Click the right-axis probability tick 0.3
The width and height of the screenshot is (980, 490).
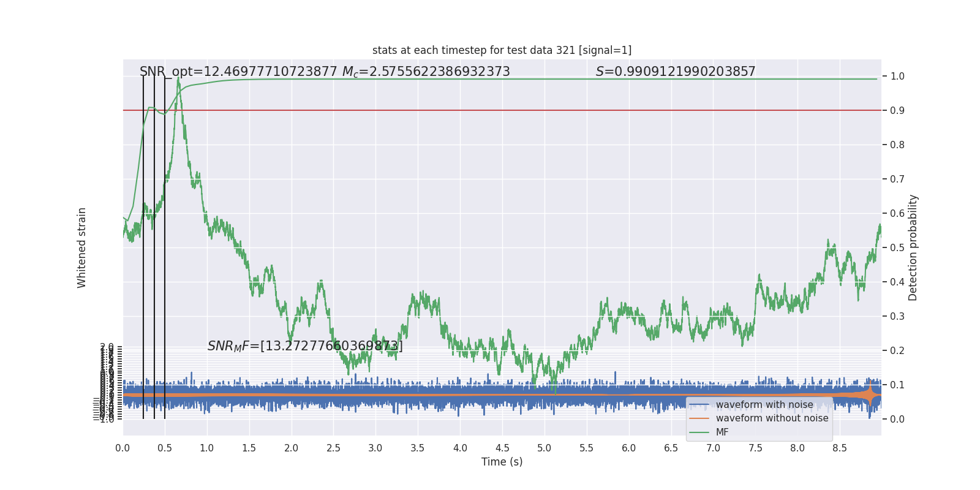(897, 317)
